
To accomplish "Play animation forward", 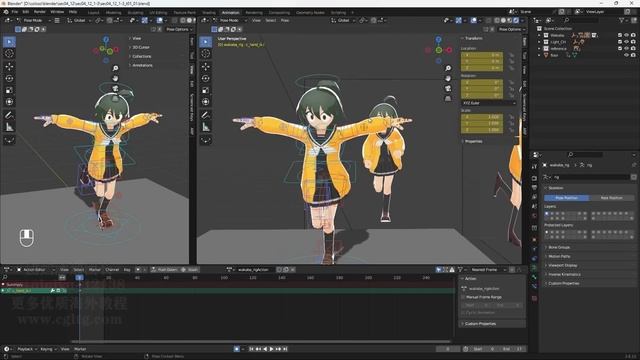I will tap(271, 349).
